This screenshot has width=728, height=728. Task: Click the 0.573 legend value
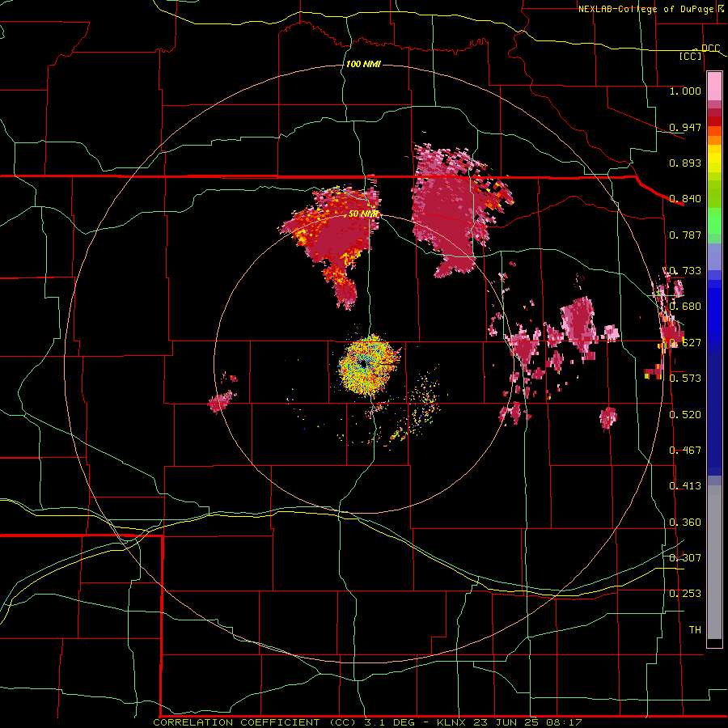click(x=685, y=379)
